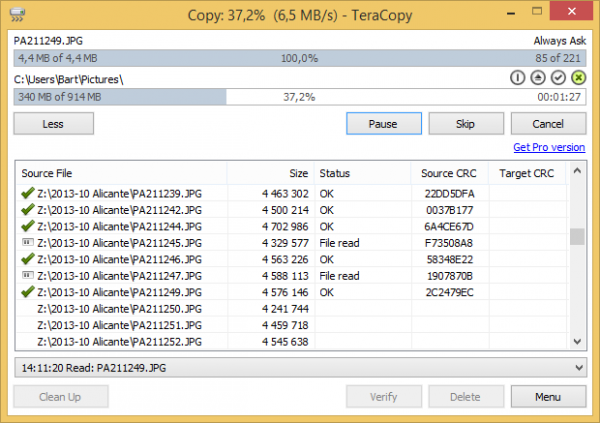
Task: Click the destination path C:\Users\Bart\Pictures\
Action: [x=68, y=80]
